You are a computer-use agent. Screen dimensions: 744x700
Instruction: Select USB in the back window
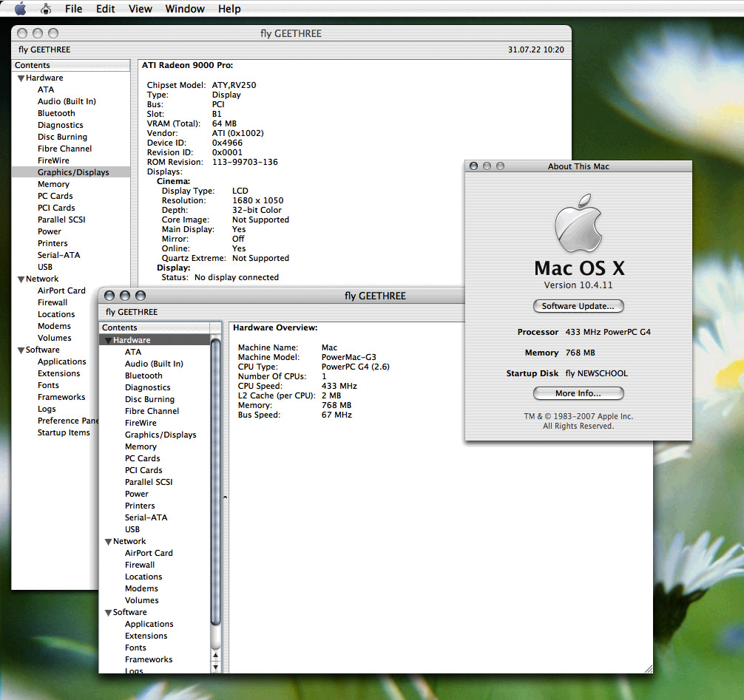45,267
